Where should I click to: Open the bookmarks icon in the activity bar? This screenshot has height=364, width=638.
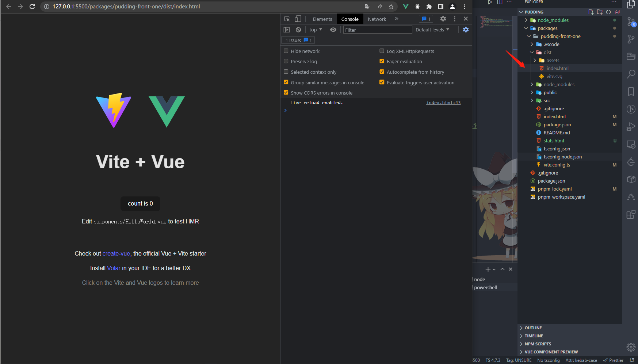[x=631, y=92]
